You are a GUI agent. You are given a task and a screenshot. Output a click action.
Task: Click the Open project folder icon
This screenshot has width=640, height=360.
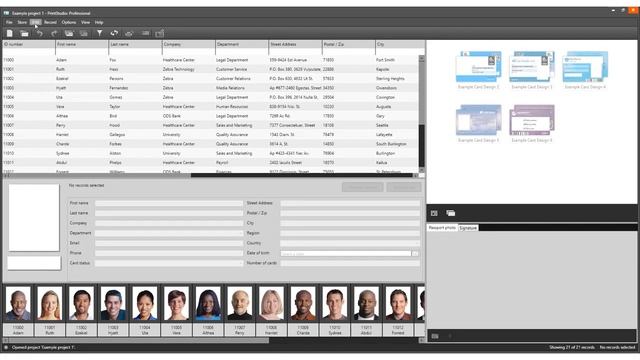click(x=24, y=33)
